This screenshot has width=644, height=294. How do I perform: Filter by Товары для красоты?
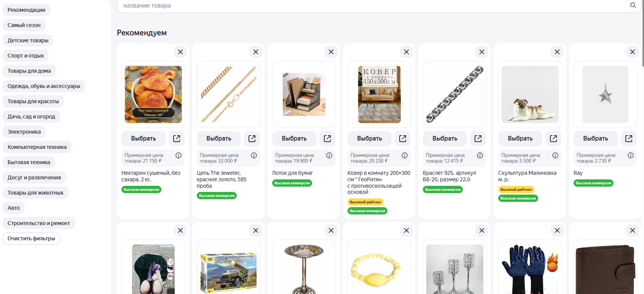click(33, 101)
